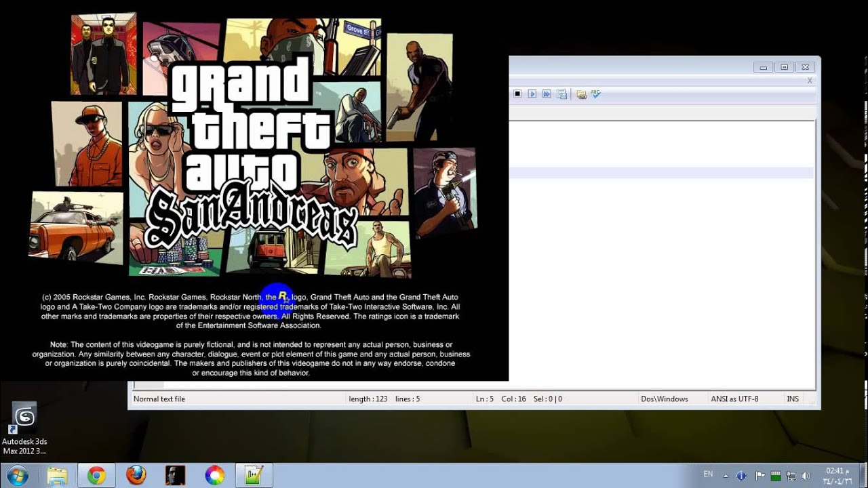Image resolution: width=868 pixels, height=488 pixels.
Task: Click the taskbar clock showing 02:41
Action: coord(836,476)
